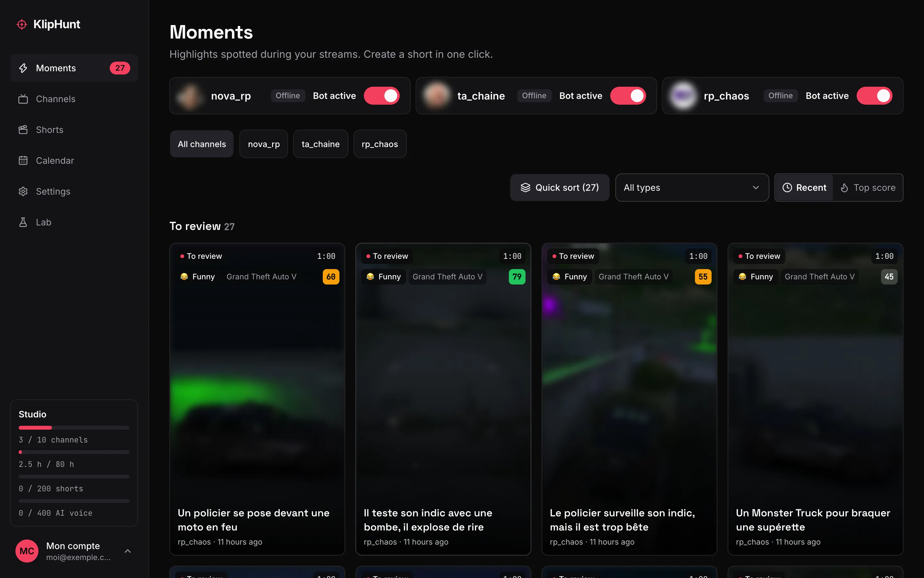The image size is (924, 578).
Task: Toggle Bot active switch for ta_chaine
Action: 628,96
